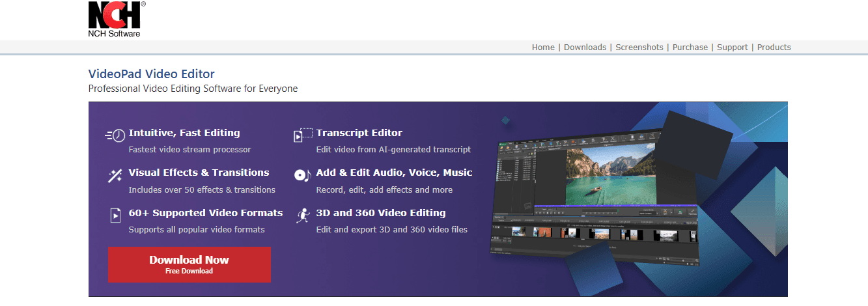This screenshot has width=868, height=306.
Task: Open the Home menu link
Action: point(543,48)
